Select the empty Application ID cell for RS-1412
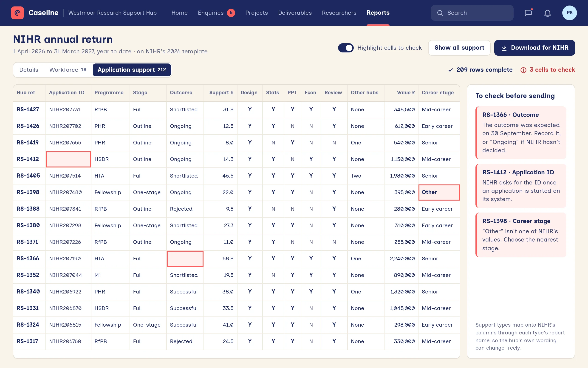This screenshot has width=588, height=368. (x=68, y=159)
